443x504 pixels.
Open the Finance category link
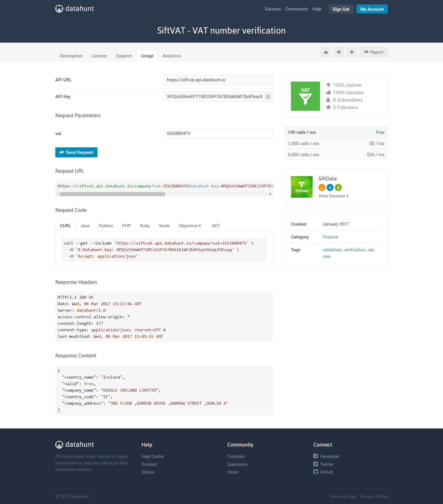pos(330,237)
